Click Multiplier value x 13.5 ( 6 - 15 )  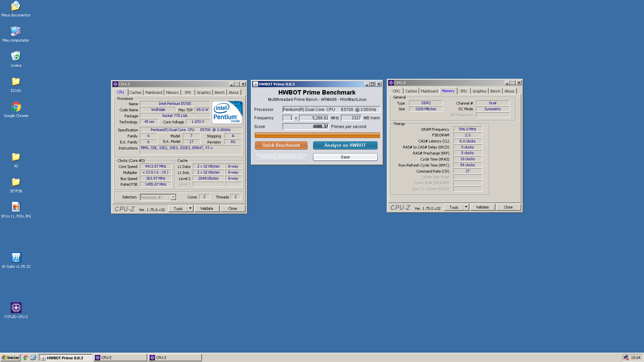pyautogui.click(x=156, y=172)
